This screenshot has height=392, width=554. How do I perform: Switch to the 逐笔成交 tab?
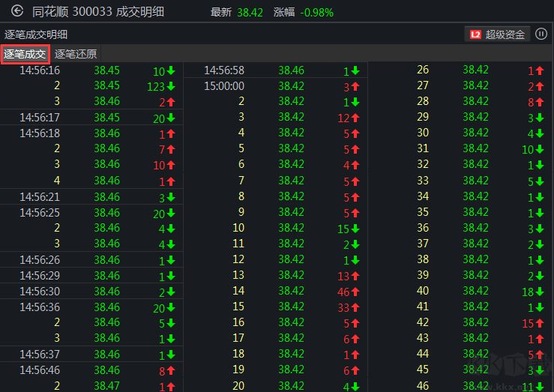click(25, 54)
